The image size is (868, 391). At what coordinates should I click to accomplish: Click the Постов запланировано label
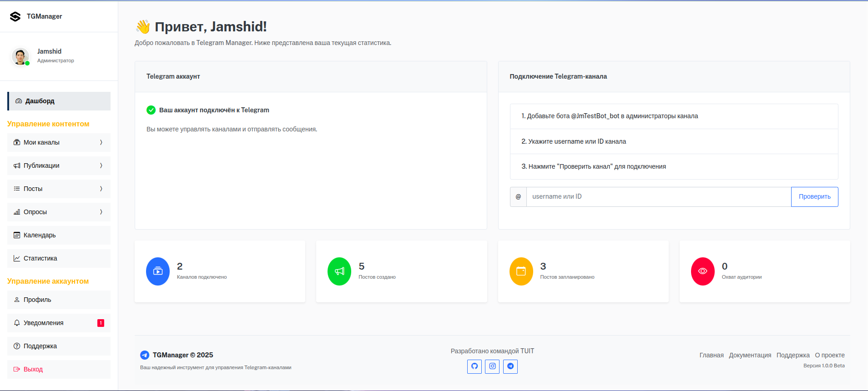567,277
